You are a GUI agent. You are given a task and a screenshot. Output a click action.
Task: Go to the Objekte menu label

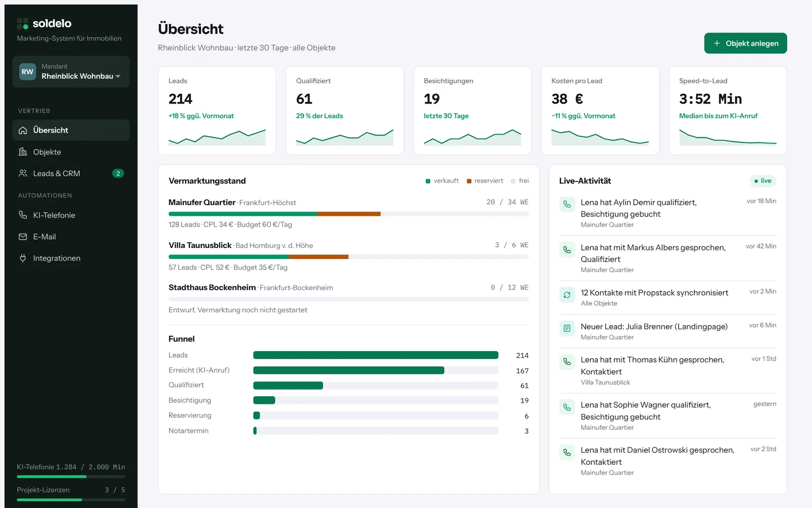coord(47,152)
